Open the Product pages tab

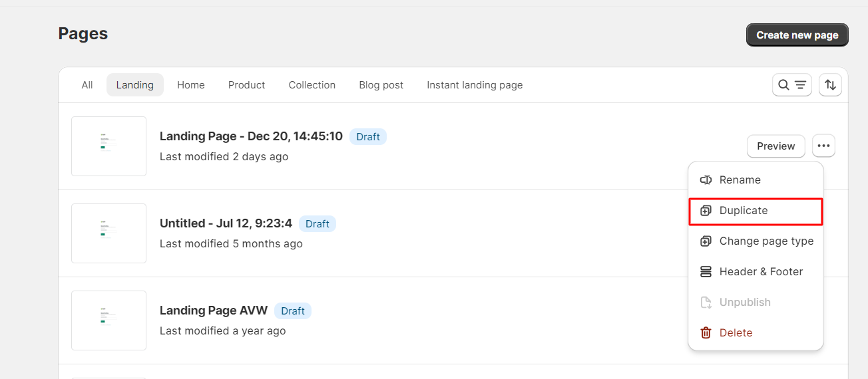[246, 85]
